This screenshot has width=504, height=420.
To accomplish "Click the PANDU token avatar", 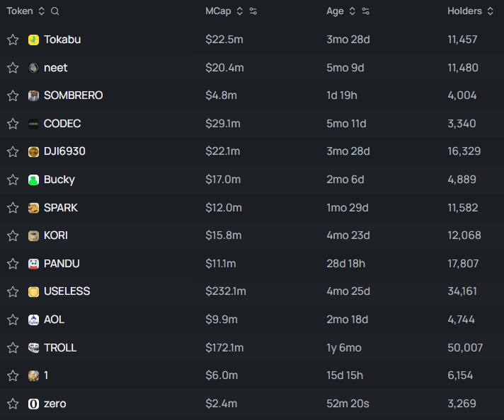I will coord(33,264).
